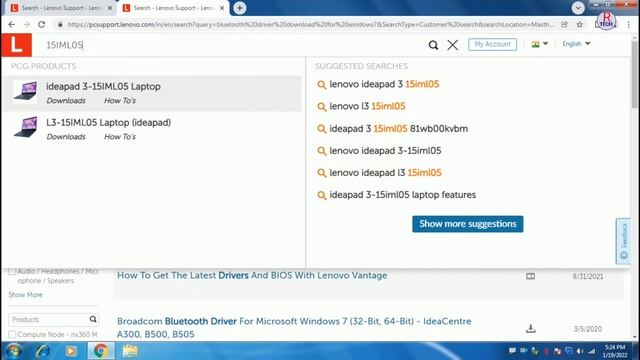
Task: Select L3-15IML05 Laptop (ideapad) product
Action: point(108,122)
